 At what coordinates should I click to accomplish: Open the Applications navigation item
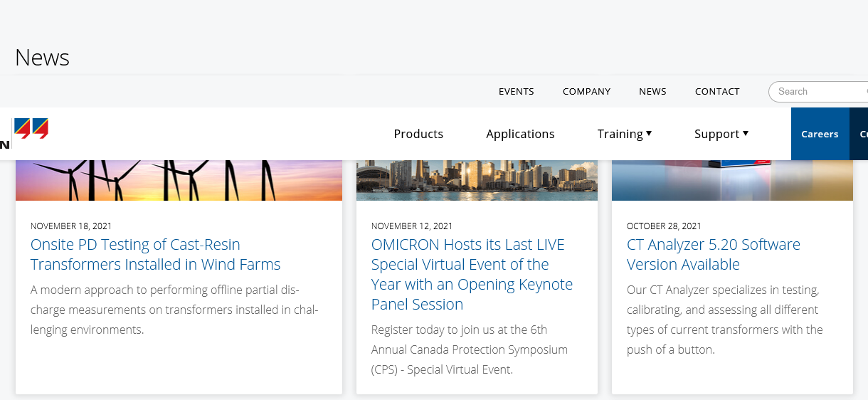520,134
